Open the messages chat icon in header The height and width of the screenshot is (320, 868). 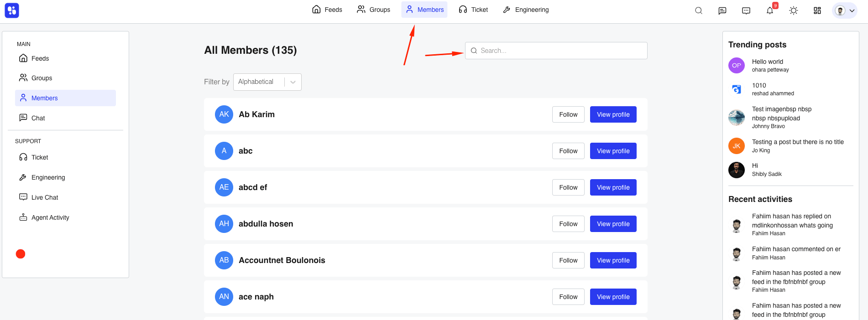[722, 10]
